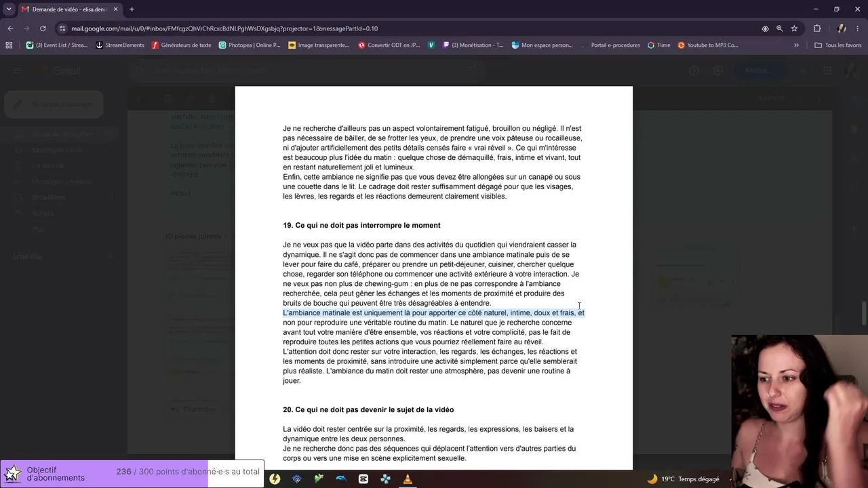Click the yellow lightning bolt taskbar icon
The width and height of the screenshot is (868, 488).
tap(275, 479)
